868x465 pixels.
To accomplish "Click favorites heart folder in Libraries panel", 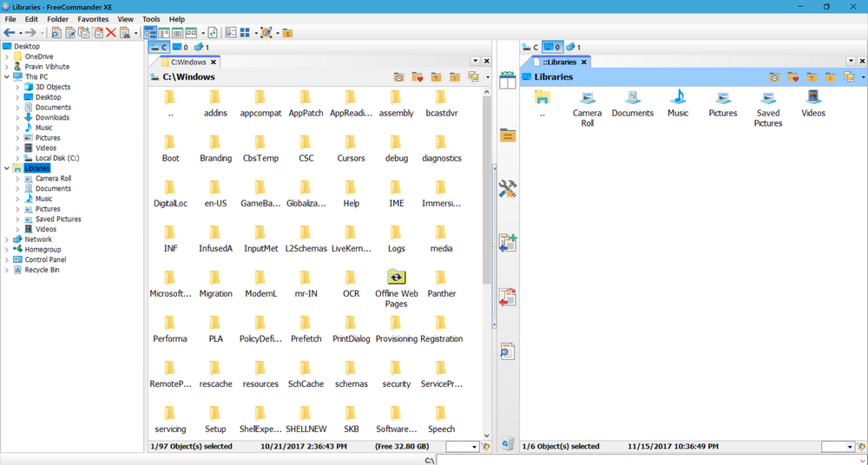I will [x=792, y=77].
